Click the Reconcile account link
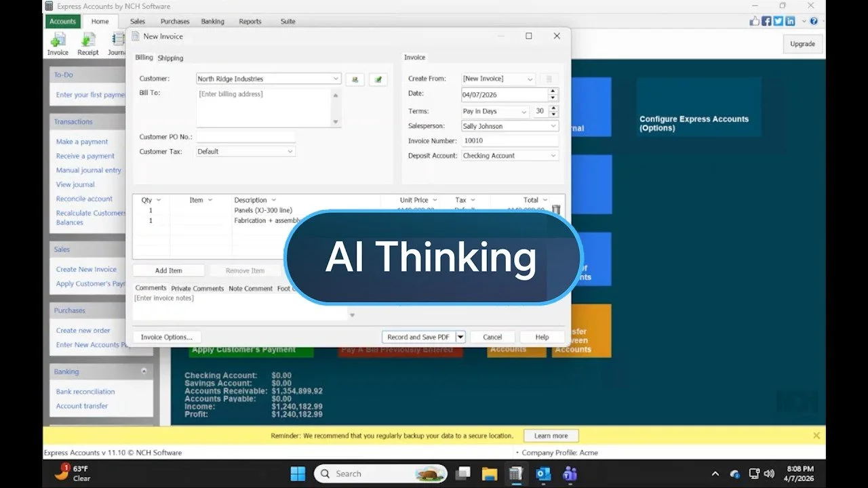 click(84, 199)
